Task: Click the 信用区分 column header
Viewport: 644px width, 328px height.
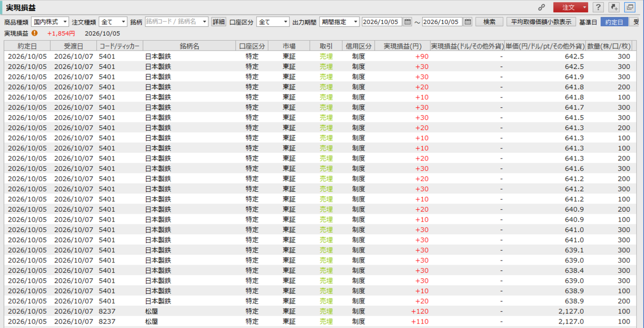Action: [x=358, y=46]
